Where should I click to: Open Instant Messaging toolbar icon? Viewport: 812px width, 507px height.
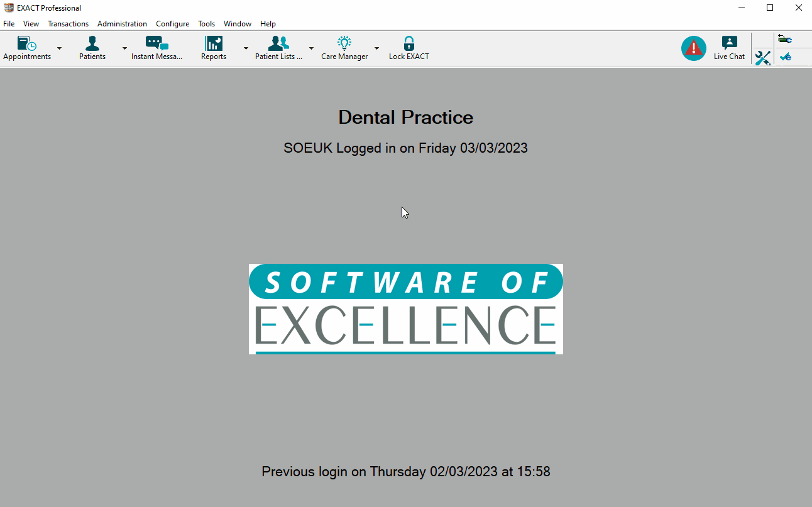(x=156, y=44)
